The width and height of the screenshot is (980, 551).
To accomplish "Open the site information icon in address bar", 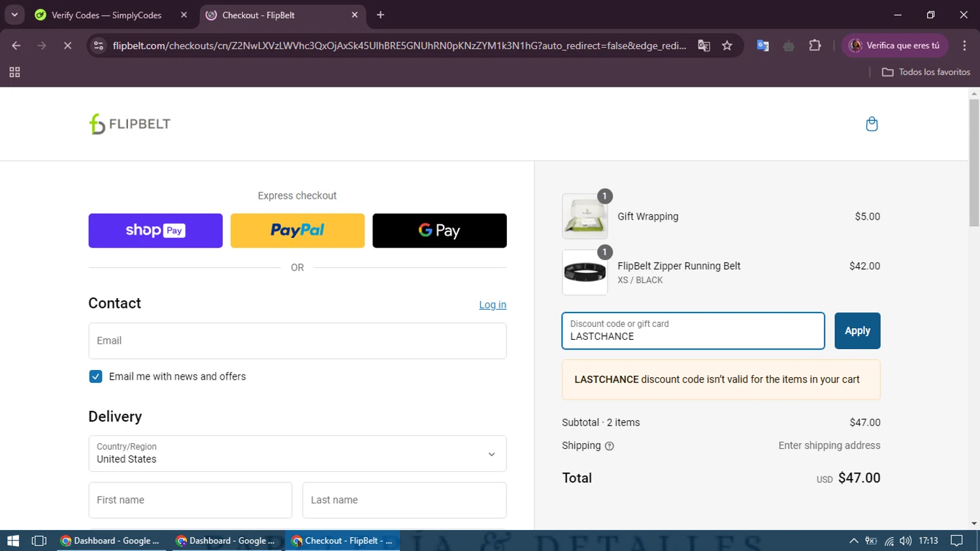I will pos(99,46).
